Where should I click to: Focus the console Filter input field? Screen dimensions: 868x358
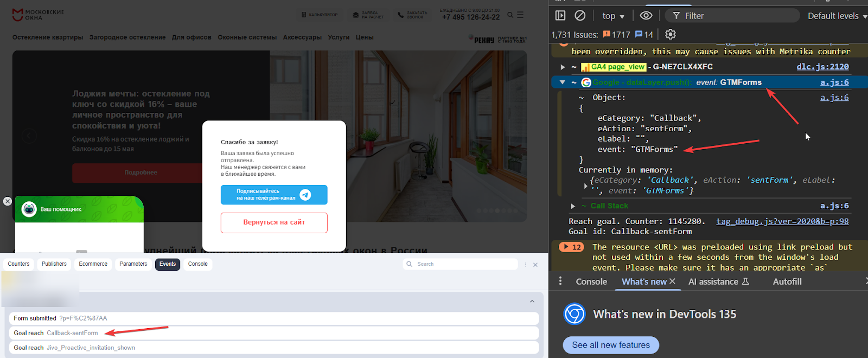click(732, 16)
